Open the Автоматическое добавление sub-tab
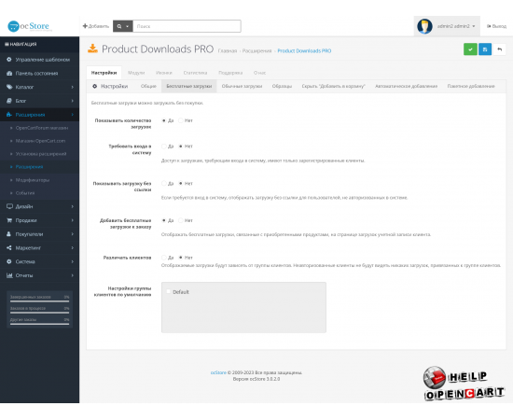 (406, 86)
